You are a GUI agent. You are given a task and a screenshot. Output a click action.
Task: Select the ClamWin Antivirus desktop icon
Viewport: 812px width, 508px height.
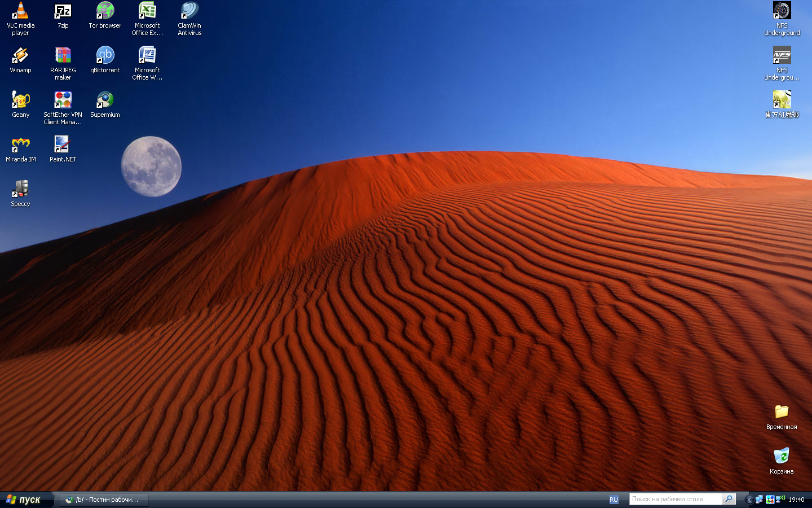[189, 19]
